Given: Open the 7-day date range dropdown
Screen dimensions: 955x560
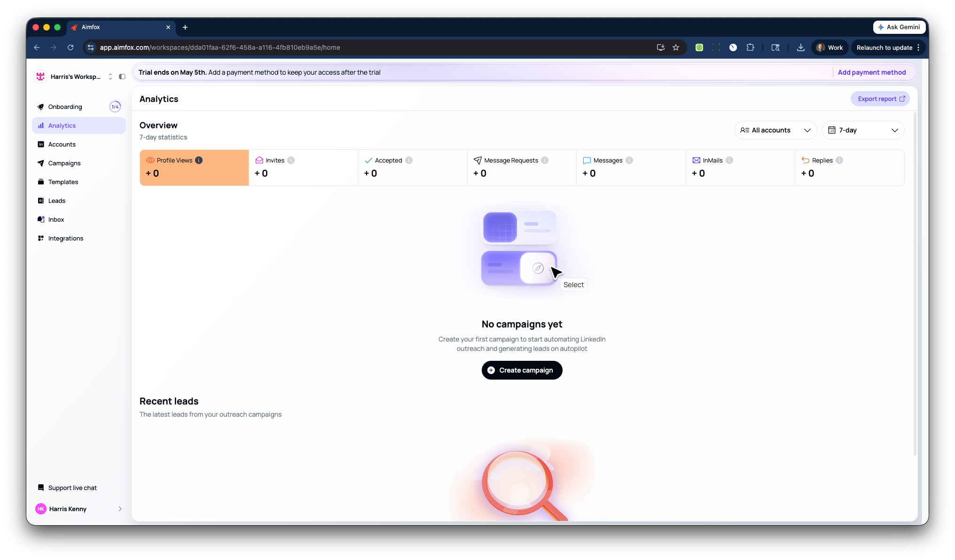Looking at the screenshot, I should tap(863, 130).
